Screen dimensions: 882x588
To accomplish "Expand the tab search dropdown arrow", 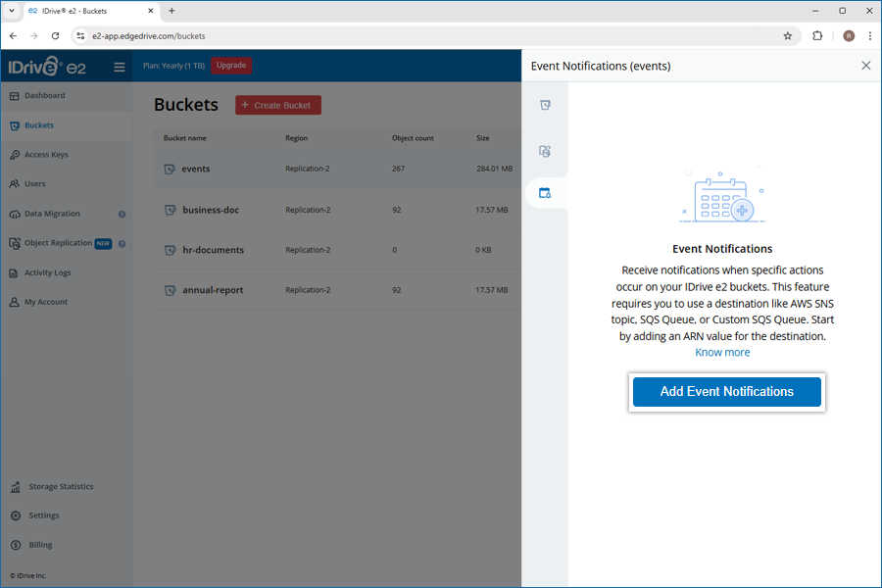I will [x=11, y=11].
